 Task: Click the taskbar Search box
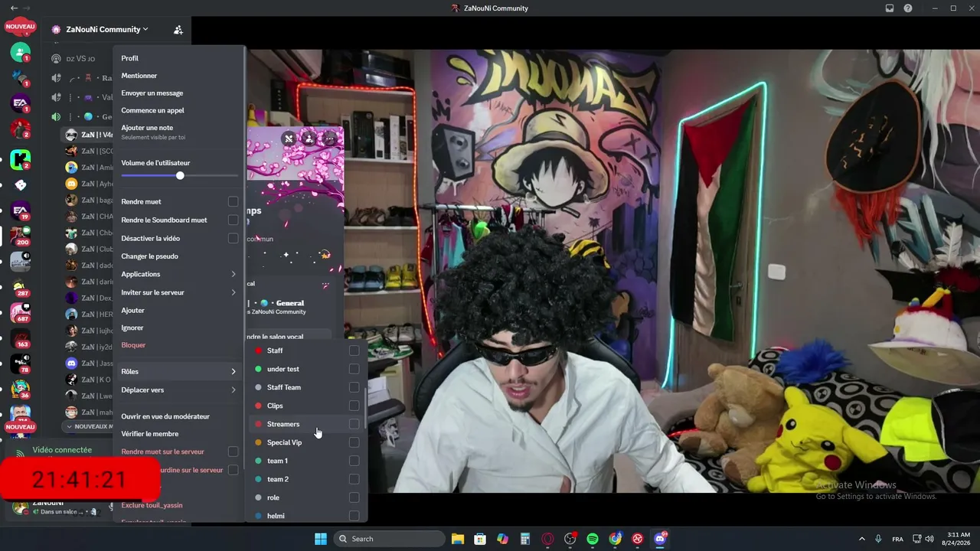(x=388, y=539)
